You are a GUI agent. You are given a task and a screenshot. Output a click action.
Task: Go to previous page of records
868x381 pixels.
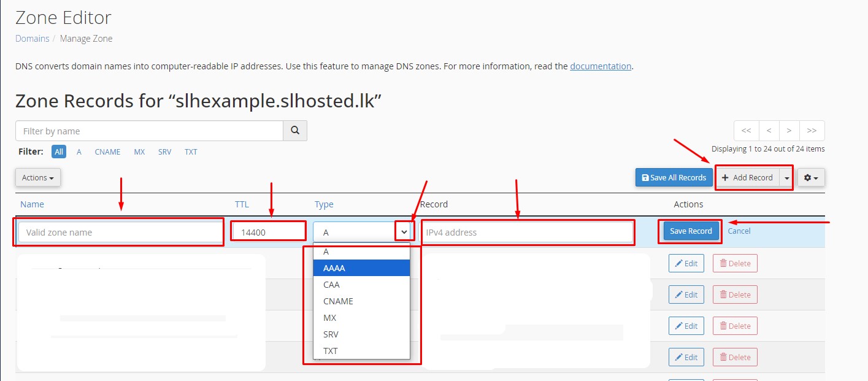coord(769,131)
